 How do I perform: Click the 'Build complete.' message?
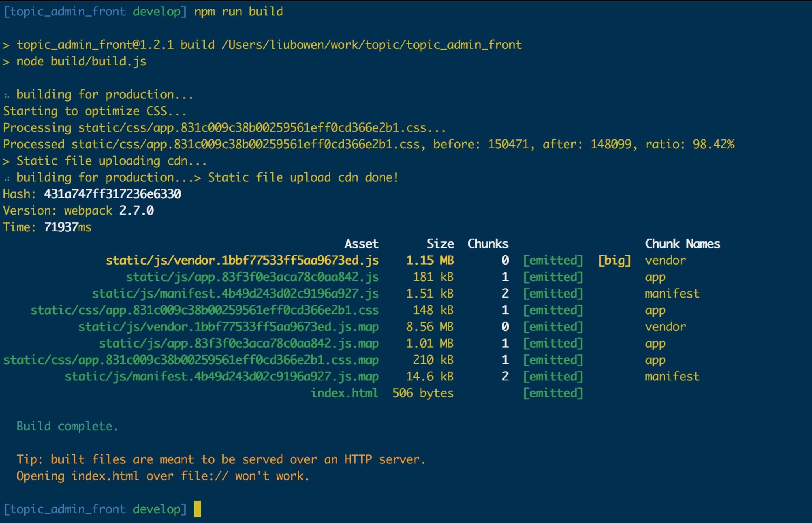[67, 426]
